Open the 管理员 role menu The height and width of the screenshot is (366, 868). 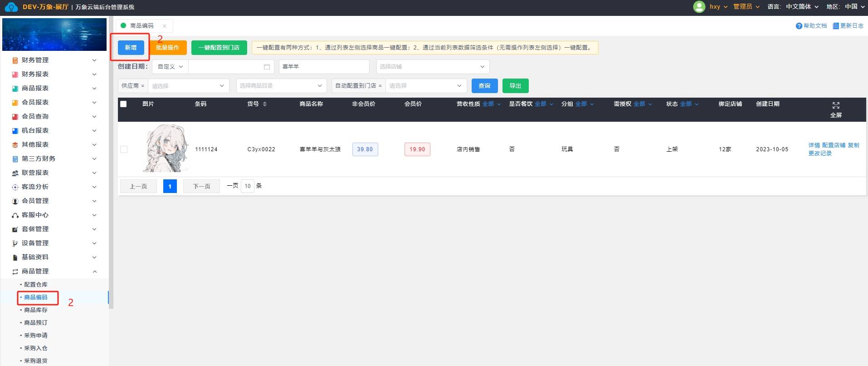[x=746, y=7]
